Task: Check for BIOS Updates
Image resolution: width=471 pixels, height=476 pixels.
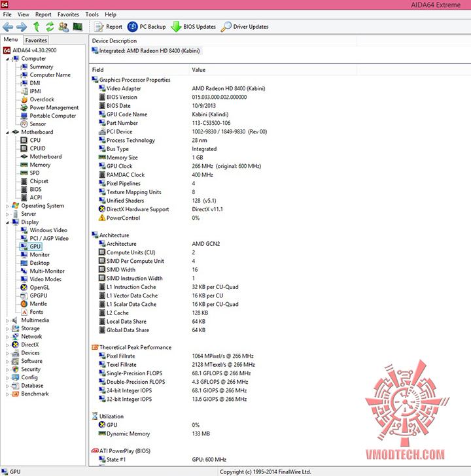Action: point(193,27)
